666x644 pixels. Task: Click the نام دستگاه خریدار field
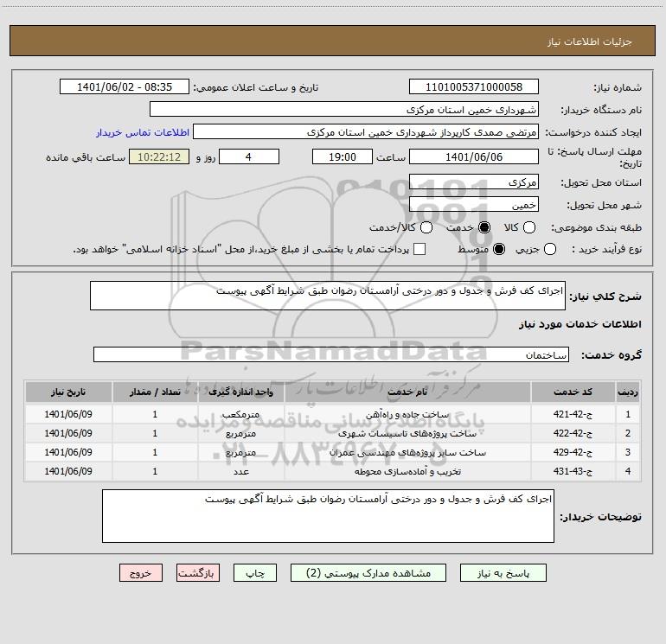344,110
